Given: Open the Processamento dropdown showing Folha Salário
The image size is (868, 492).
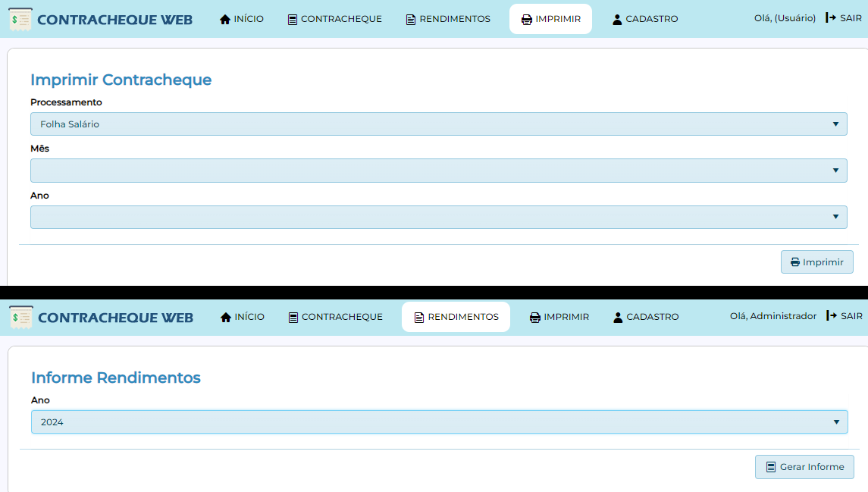Looking at the screenshot, I should [x=438, y=124].
